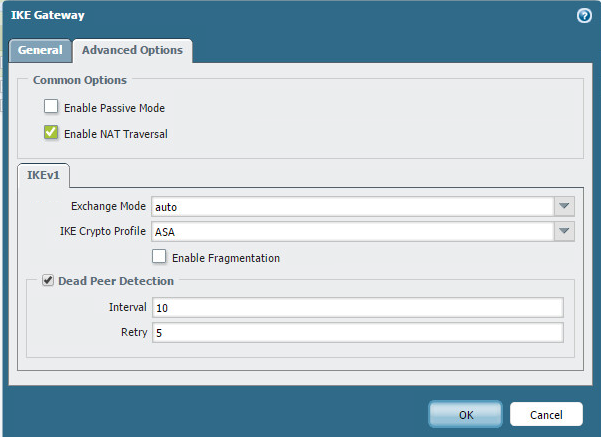Click the IKE Crypto Profile field showing ASA
601x437 pixels.
coord(352,232)
